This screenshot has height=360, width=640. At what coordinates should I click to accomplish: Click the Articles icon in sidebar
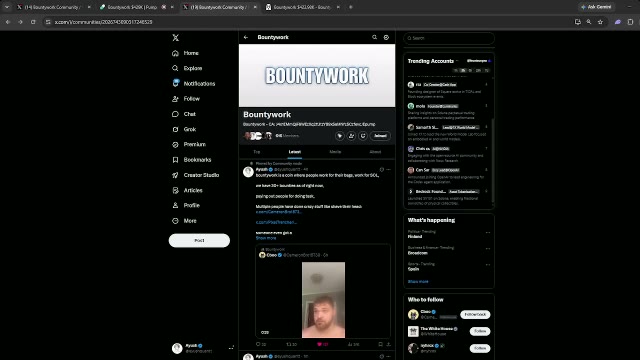coord(176,190)
